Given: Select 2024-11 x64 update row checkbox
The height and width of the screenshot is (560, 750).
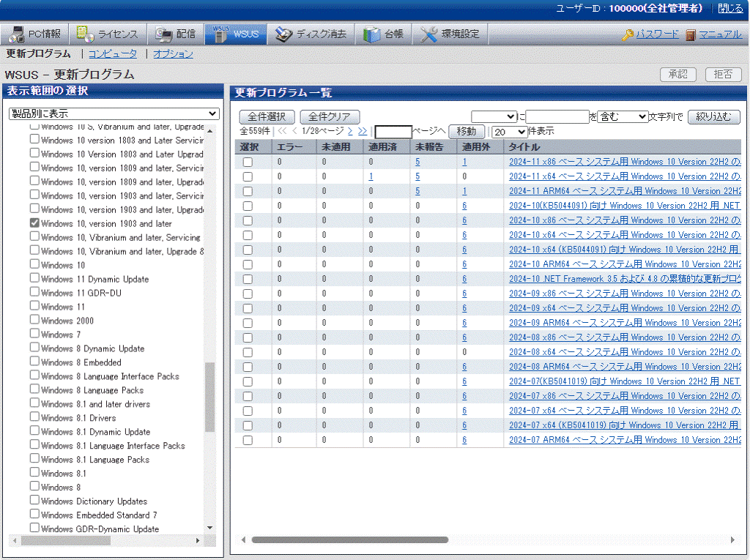Looking at the screenshot, I should click(x=248, y=177).
